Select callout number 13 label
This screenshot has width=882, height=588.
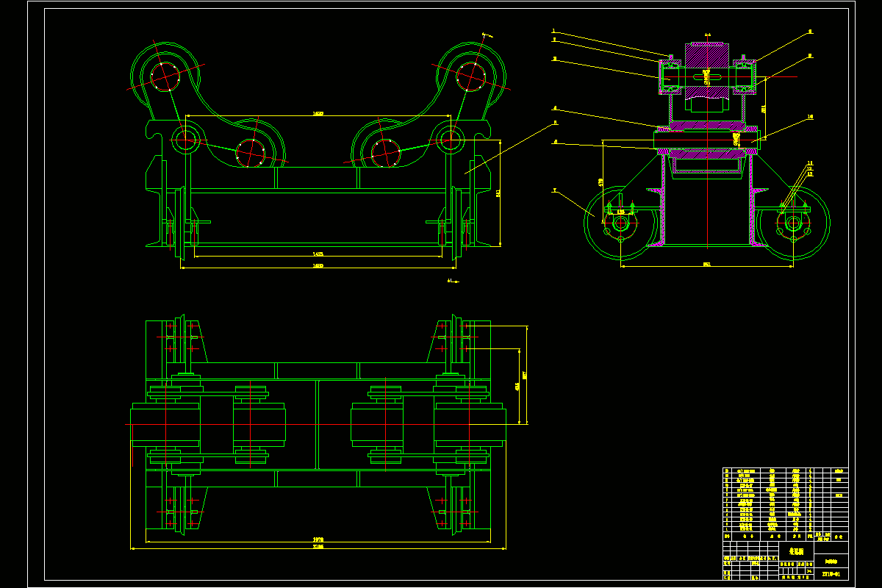tap(810, 174)
